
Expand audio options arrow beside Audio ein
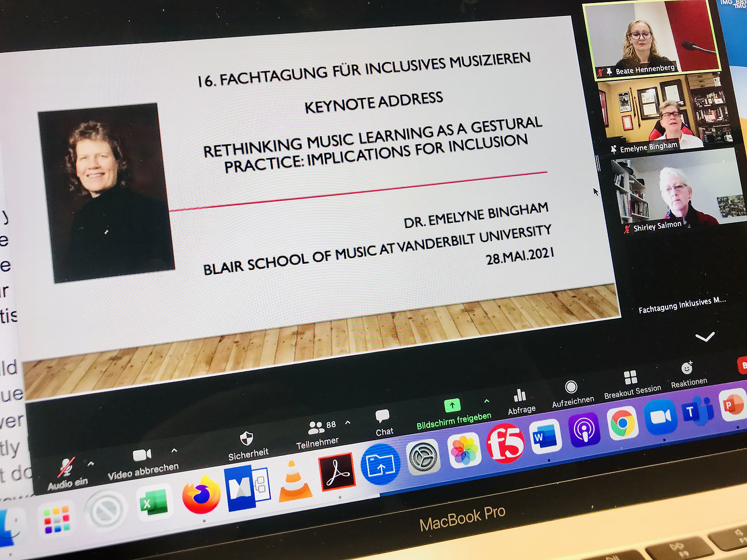pyautogui.click(x=91, y=464)
